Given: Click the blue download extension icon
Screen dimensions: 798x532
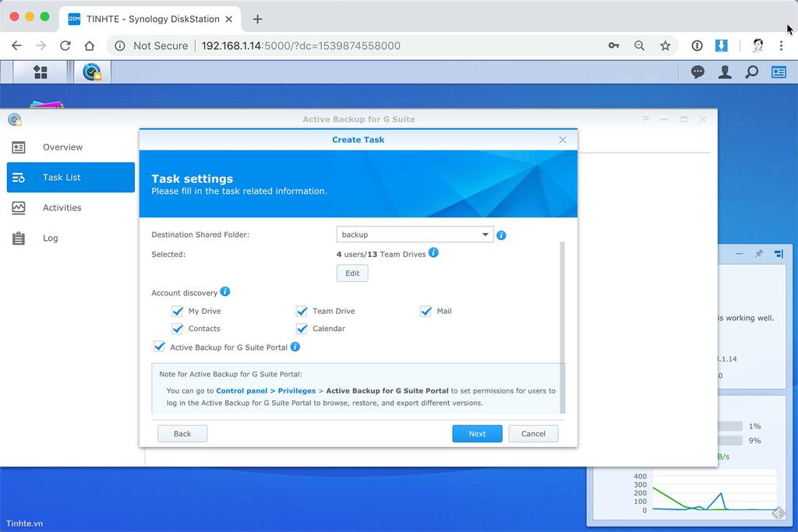Looking at the screenshot, I should 721,46.
